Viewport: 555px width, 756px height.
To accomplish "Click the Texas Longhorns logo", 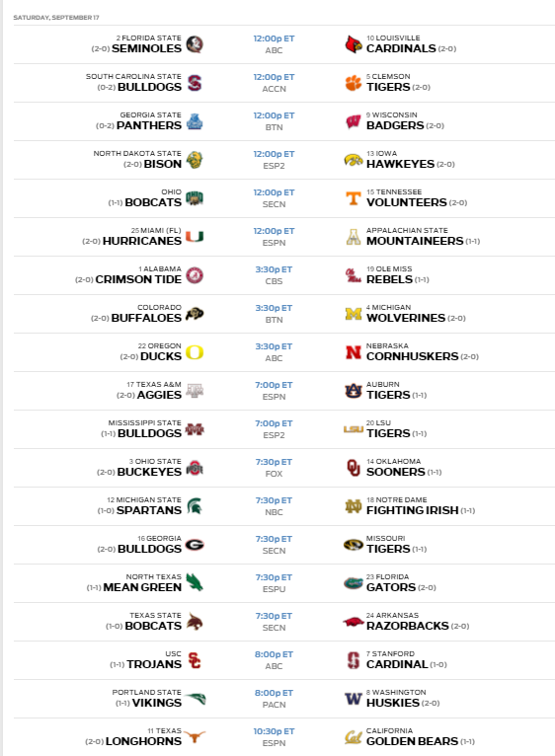I will pos(195,737).
